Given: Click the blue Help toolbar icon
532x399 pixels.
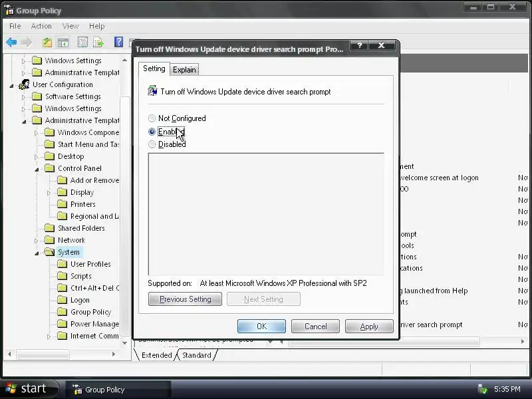Looking at the screenshot, I should 119,42.
